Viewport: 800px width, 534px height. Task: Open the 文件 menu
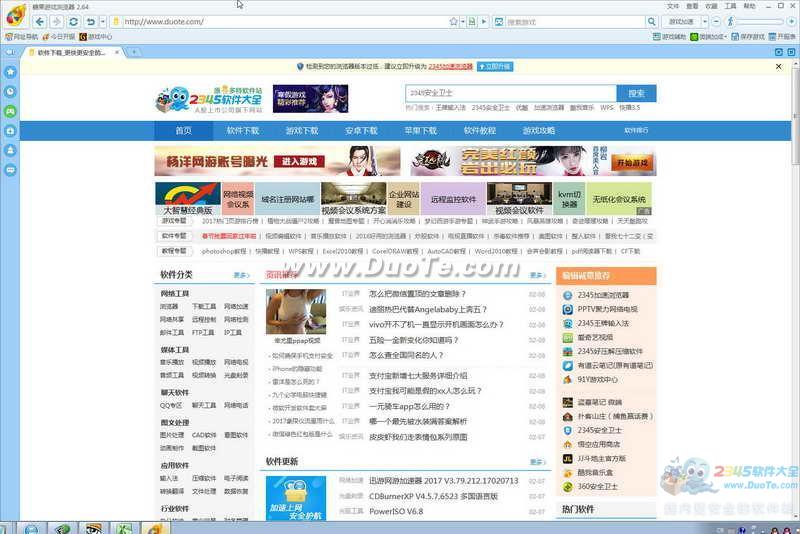click(673, 6)
